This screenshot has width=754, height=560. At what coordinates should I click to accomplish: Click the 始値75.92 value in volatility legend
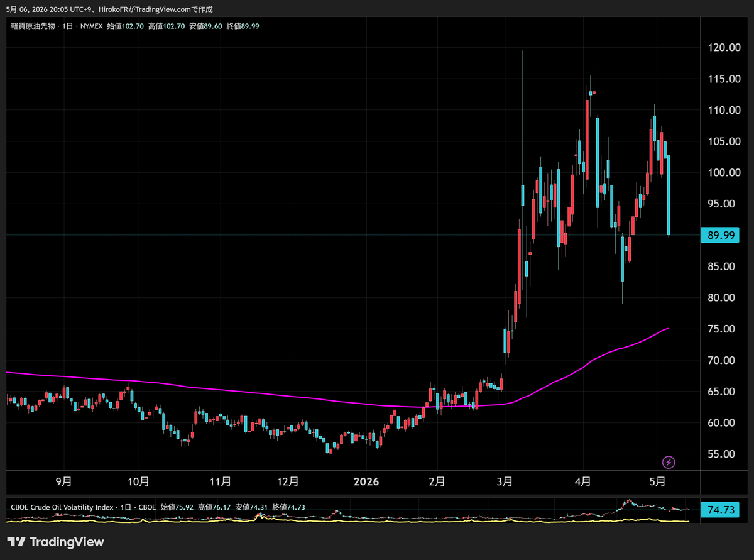pos(177,507)
